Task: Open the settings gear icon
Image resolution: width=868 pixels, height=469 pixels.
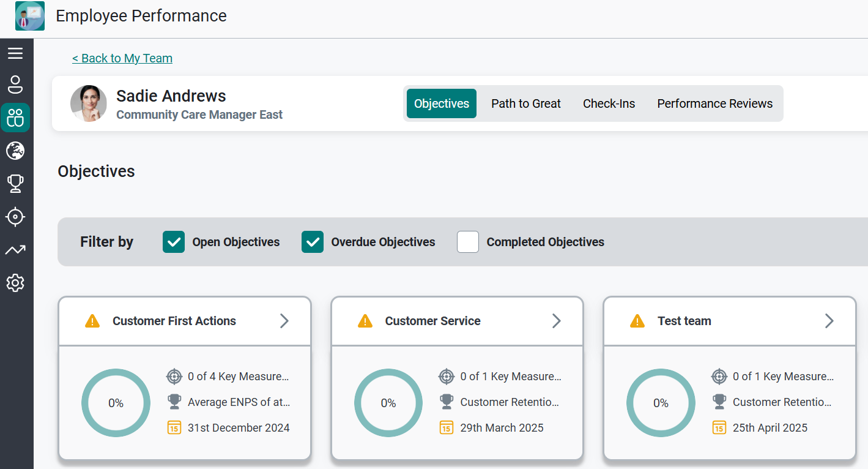Action: click(15, 283)
